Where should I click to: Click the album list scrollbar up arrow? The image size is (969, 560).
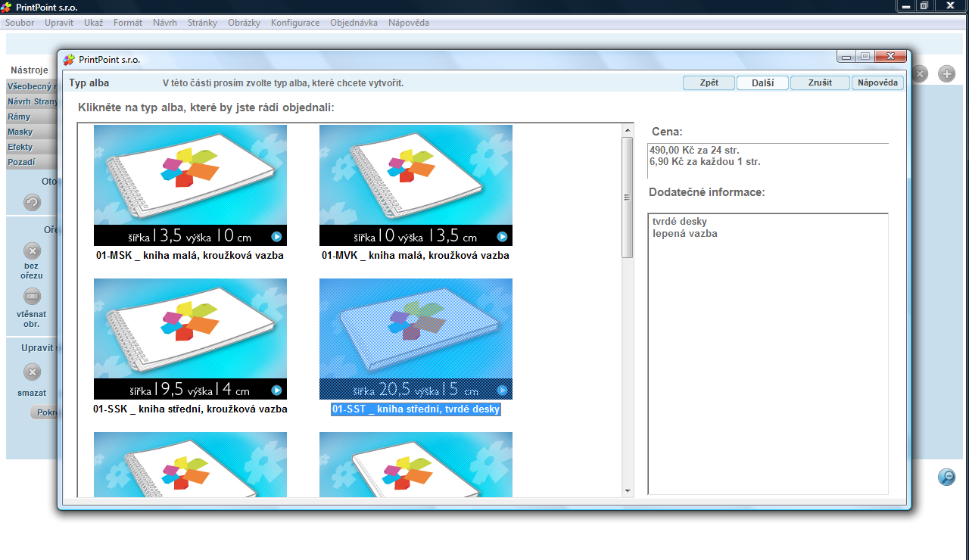coord(627,131)
